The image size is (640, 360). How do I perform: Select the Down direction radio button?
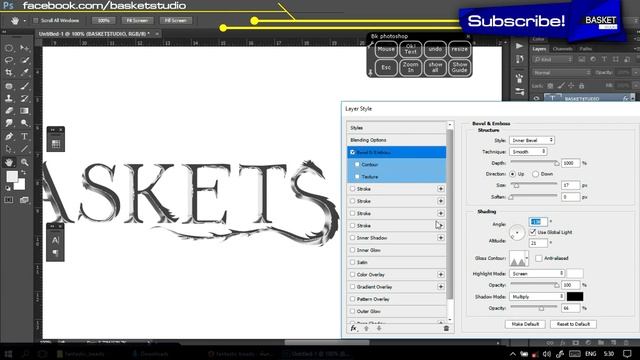tap(536, 174)
